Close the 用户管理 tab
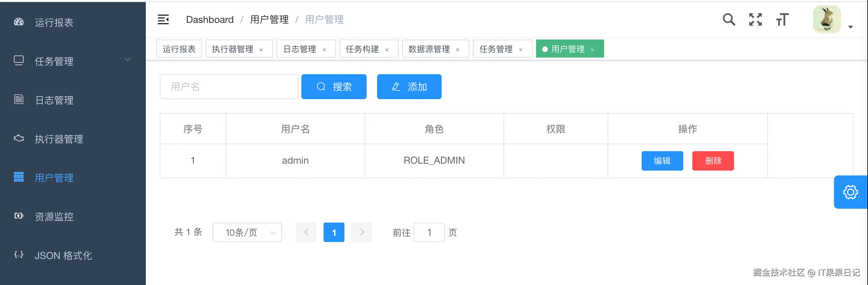This screenshot has width=868, height=285. click(592, 50)
